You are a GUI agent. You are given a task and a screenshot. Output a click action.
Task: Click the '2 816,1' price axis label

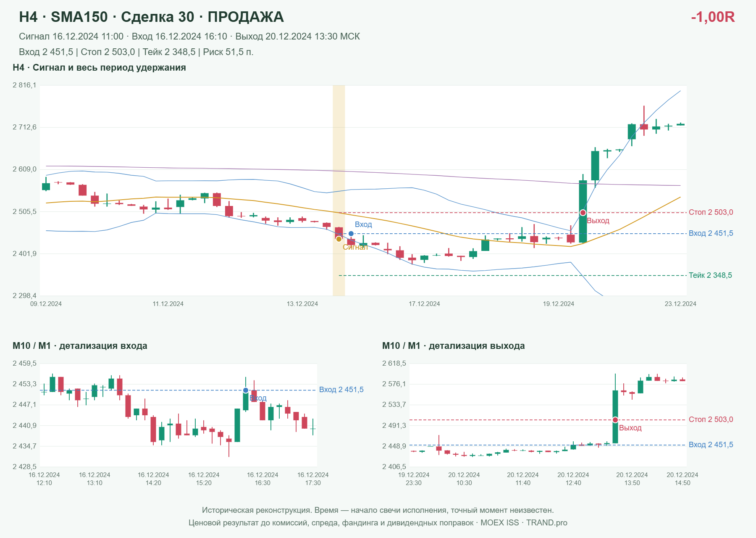[x=24, y=85]
